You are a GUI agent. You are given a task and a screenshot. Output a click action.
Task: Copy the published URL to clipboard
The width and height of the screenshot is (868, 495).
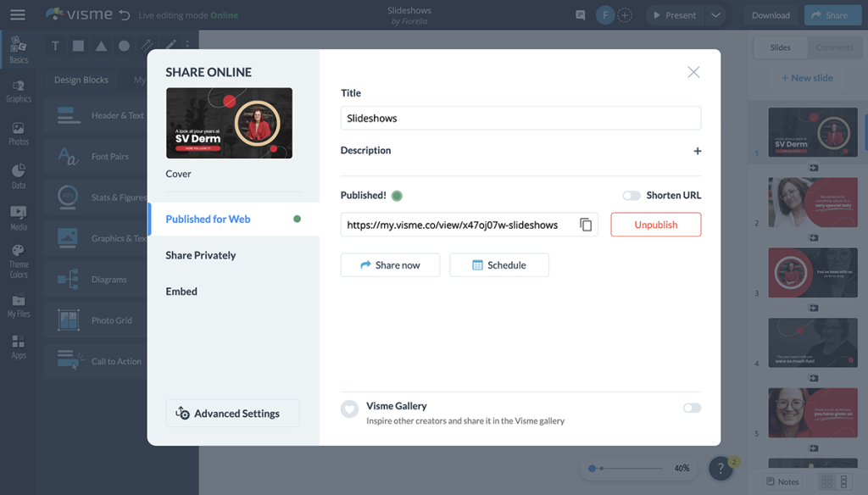pos(586,225)
